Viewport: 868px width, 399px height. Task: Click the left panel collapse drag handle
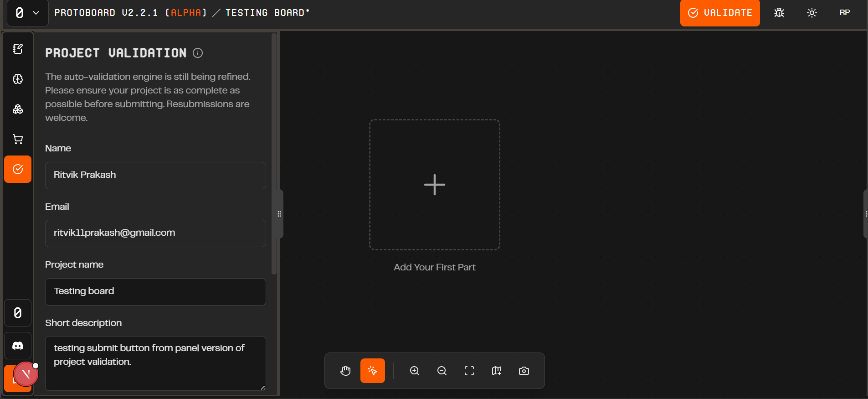[x=279, y=214]
